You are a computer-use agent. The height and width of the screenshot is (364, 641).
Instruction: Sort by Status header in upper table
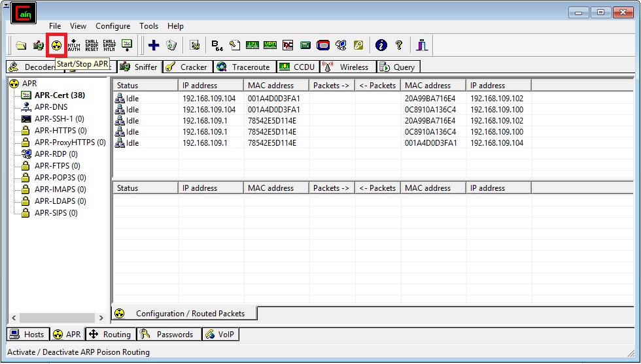click(x=145, y=86)
